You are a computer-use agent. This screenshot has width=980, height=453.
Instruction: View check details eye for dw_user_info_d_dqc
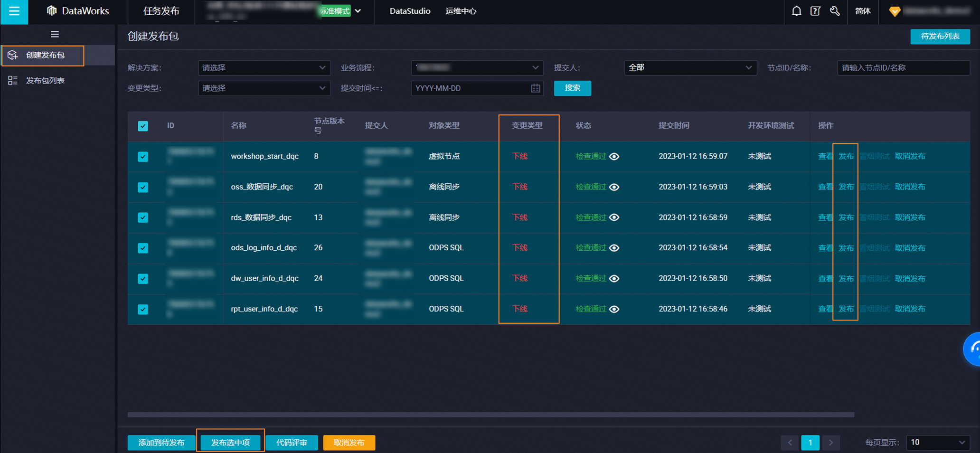[614, 279]
